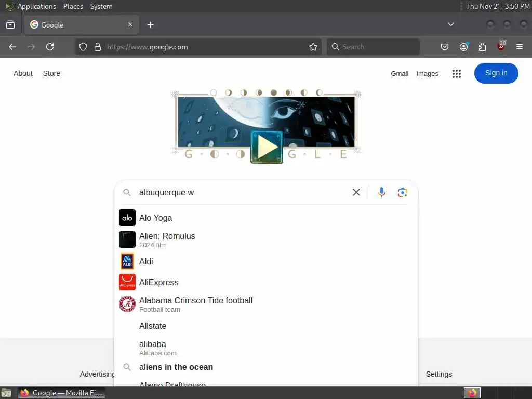Open Advertising footer link

coord(97,374)
